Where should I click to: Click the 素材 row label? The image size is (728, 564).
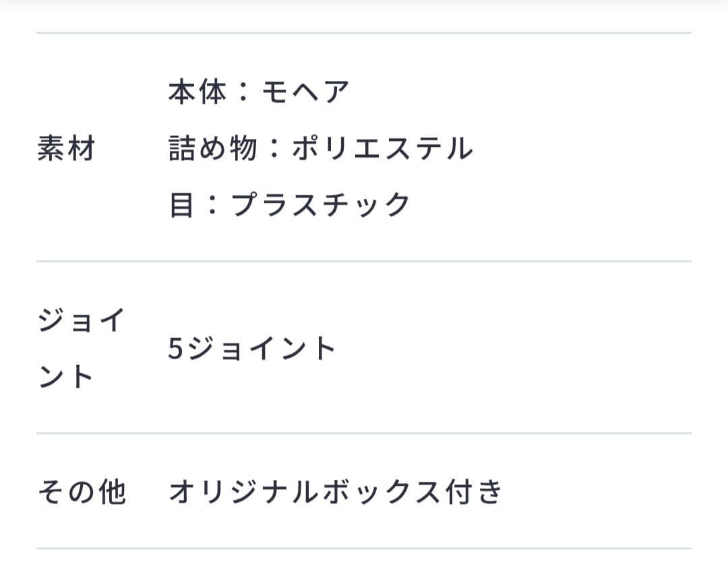click(66, 148)
